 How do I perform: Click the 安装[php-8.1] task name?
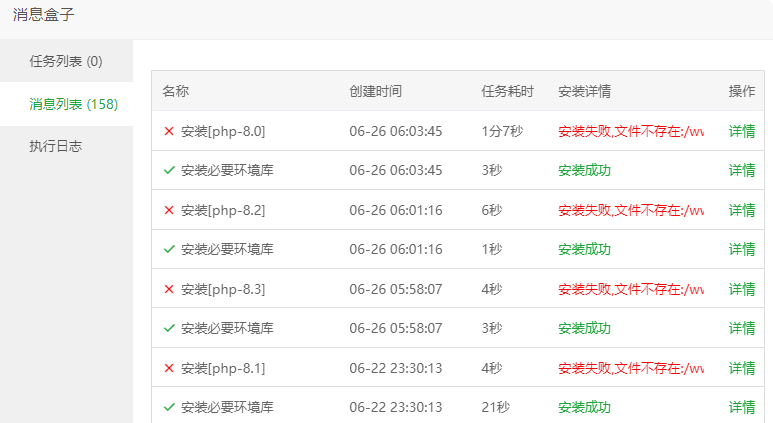coord(223,368)
